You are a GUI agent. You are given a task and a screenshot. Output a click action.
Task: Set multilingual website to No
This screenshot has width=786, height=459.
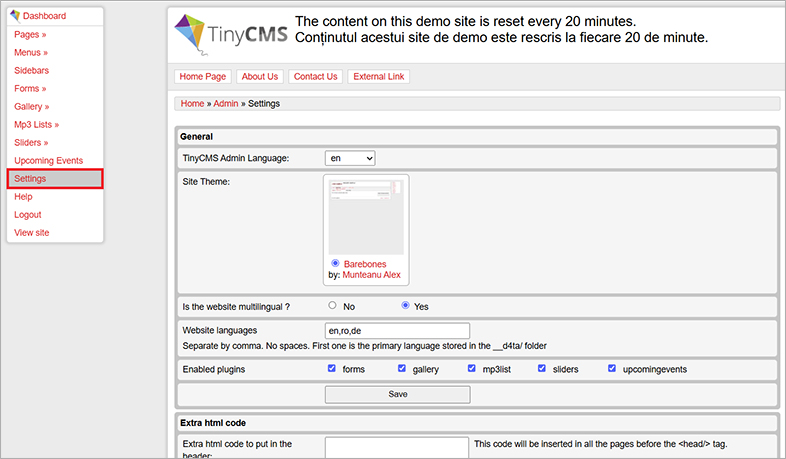pyautogui.click(x=332, y=306)
